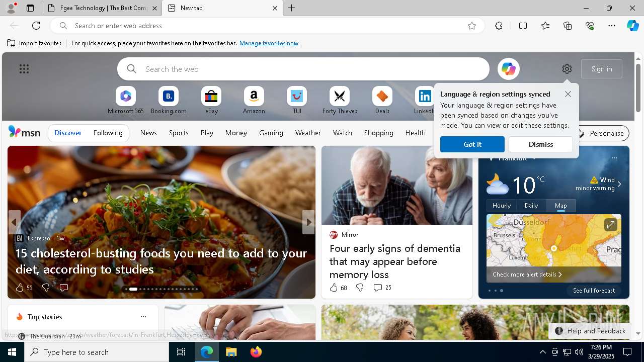Like the cholesterol-busting foods article

(24, 288)
